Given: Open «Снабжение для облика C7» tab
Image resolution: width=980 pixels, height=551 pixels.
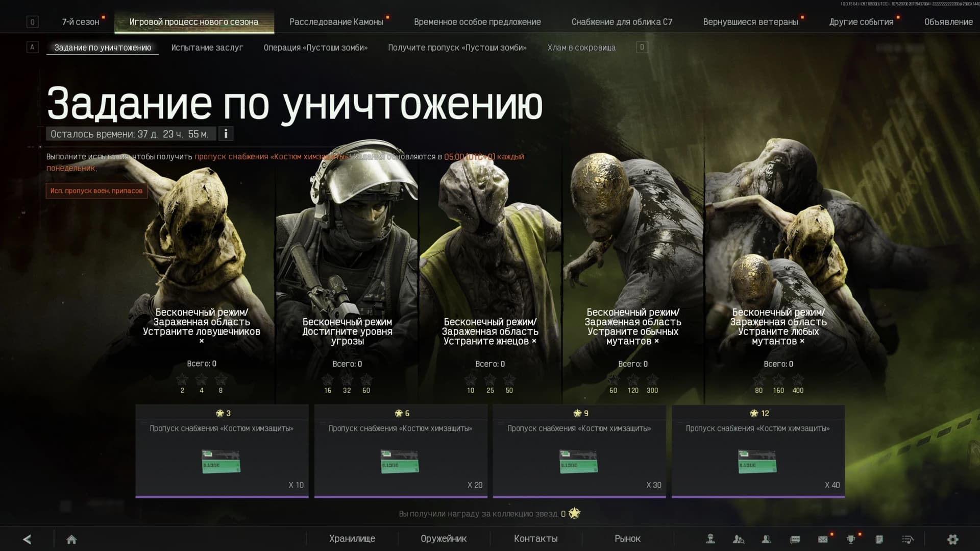Looking at the screenshot, I should (622, 22).
